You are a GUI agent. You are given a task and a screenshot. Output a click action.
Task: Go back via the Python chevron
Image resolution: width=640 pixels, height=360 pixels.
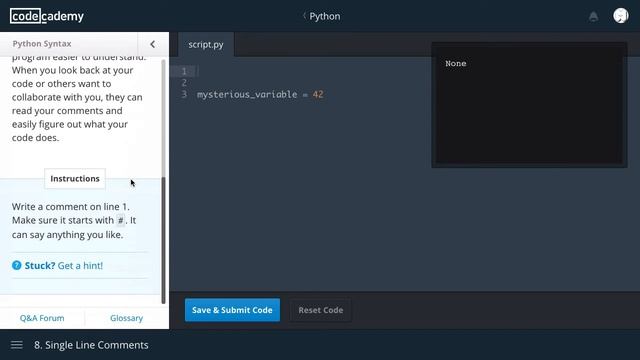[304, 16]
